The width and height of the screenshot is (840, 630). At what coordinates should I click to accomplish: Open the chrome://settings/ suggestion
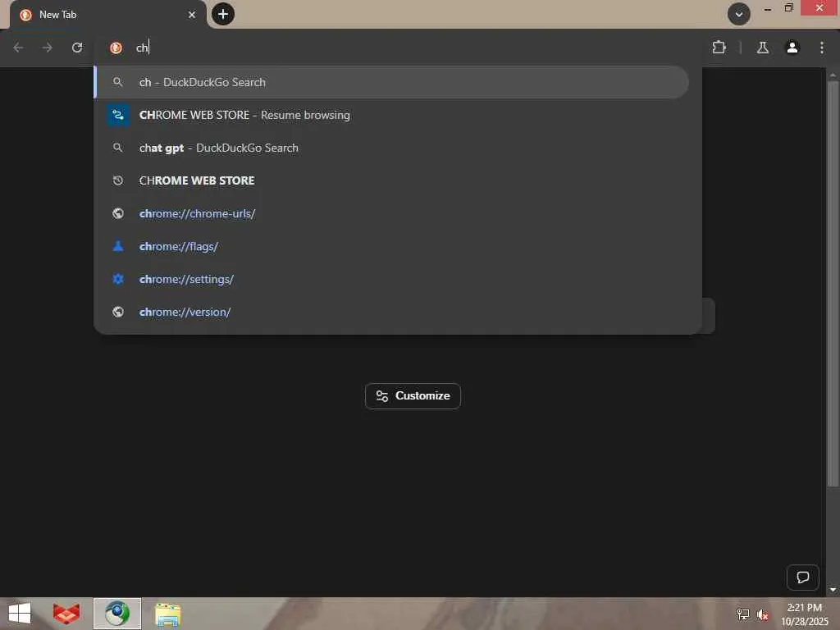392,279
